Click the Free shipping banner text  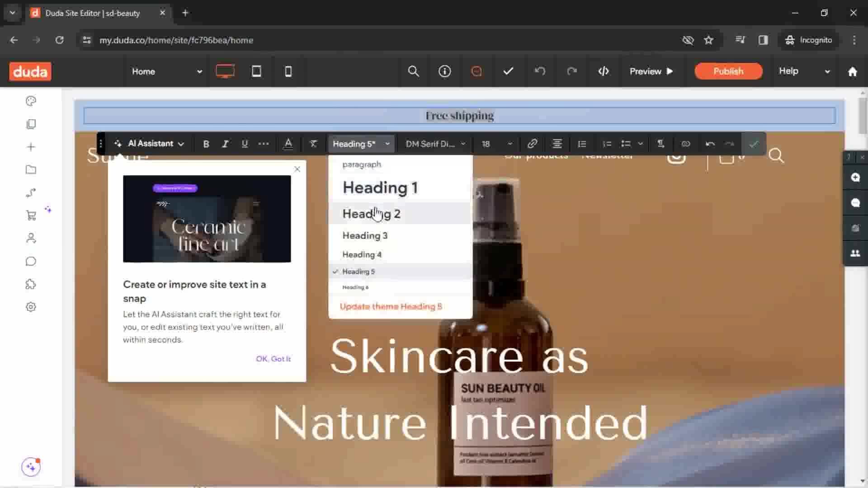pyautogui.click(x=459, y=116)
